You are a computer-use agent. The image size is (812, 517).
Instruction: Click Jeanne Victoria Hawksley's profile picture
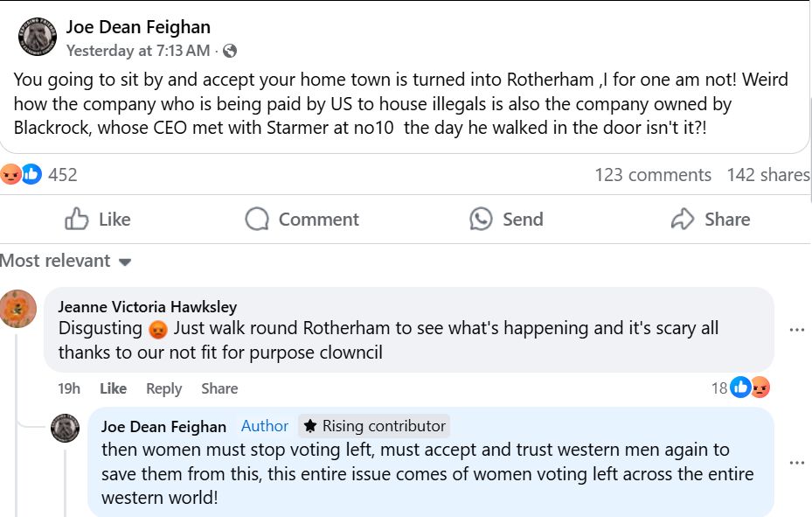coord(18,308)
